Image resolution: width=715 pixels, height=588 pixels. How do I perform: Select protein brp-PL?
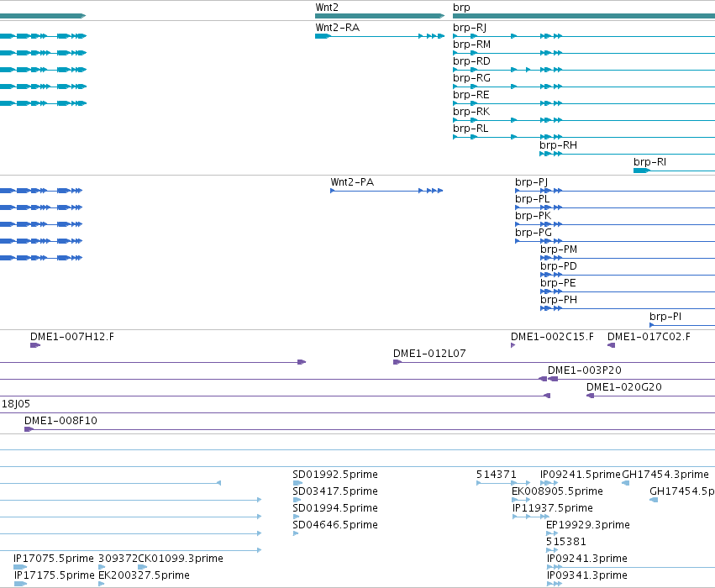coord(532,199)
